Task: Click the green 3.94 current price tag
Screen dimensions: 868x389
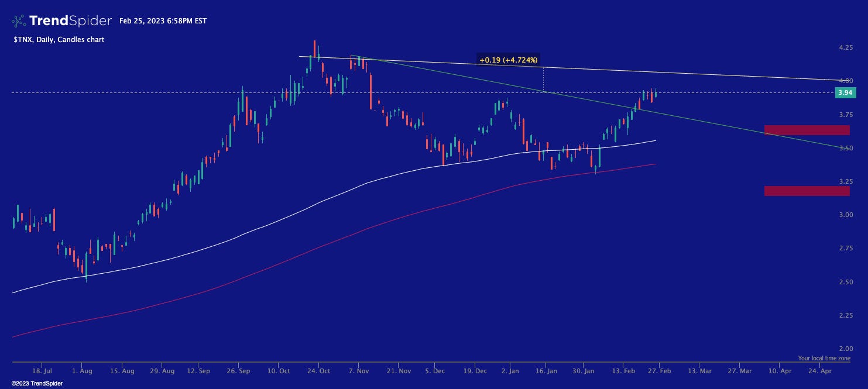Action: tap(845, 92)
